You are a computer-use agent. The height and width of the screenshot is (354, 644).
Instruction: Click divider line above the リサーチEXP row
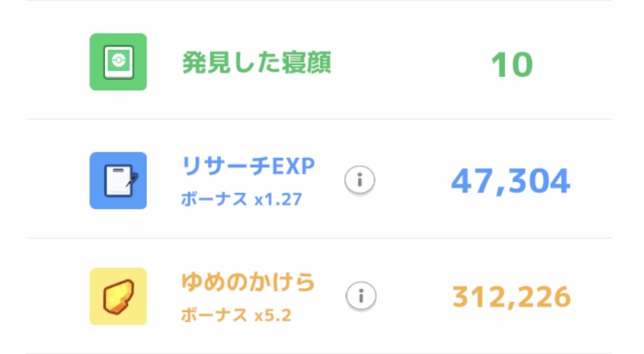coord(319,120)
